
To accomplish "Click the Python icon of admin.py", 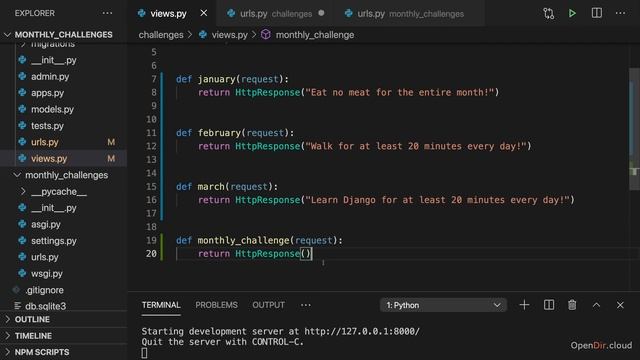I will 22,76.
